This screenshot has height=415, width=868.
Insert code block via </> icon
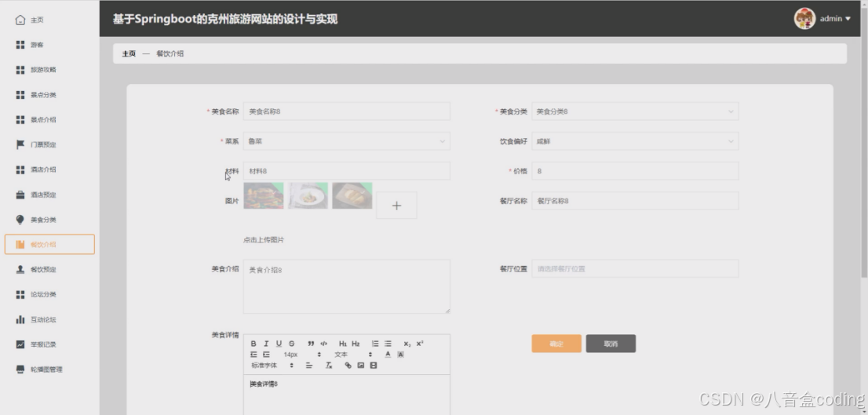[x=324, y=344]
